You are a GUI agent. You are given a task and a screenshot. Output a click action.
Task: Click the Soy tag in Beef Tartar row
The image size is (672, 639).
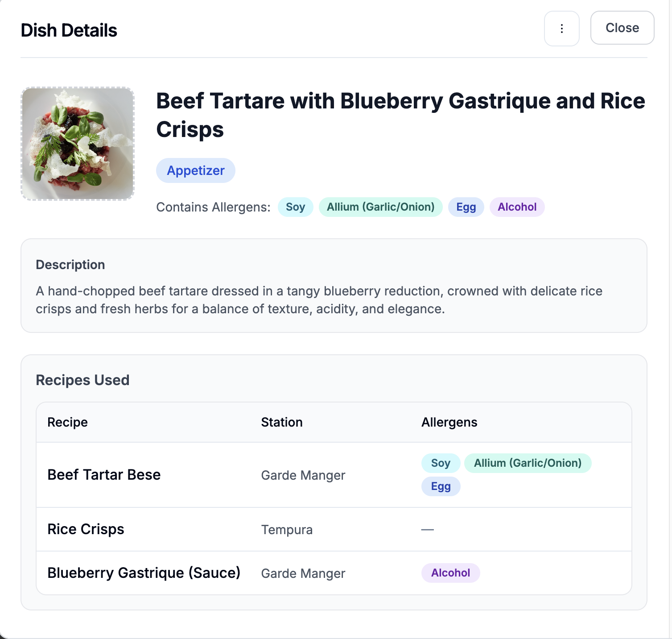coord(441,463)
